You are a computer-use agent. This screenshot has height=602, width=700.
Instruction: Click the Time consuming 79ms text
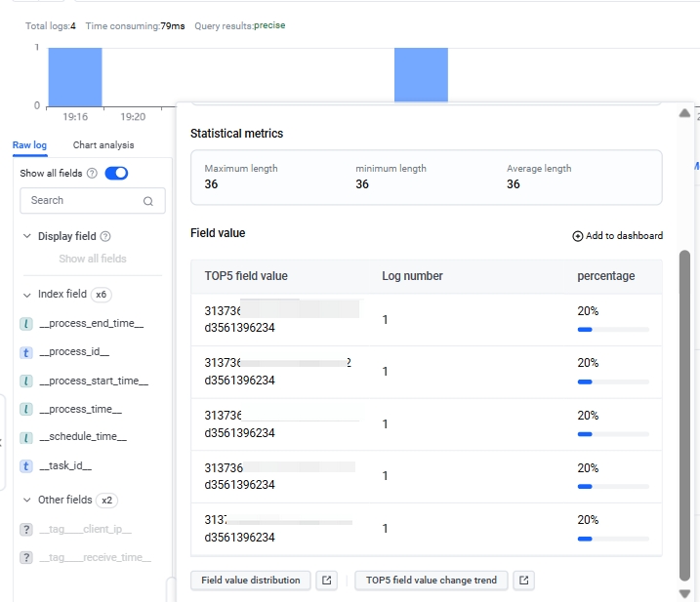click(135, 26)
